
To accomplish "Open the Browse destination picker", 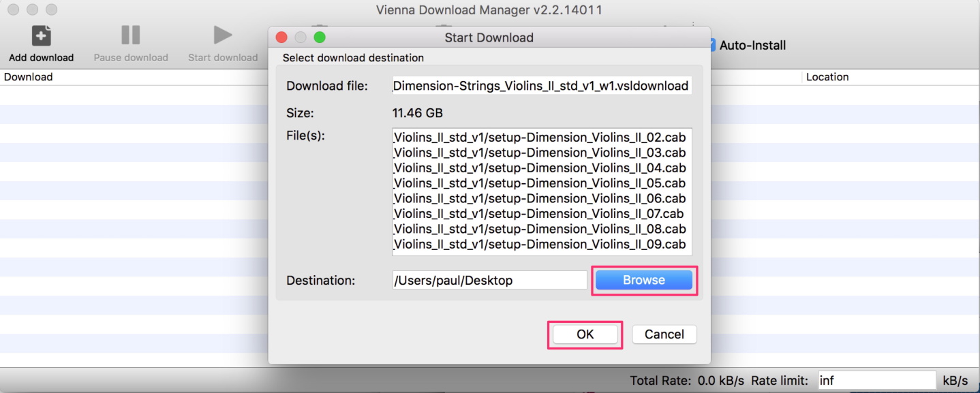I will [643, 279].
